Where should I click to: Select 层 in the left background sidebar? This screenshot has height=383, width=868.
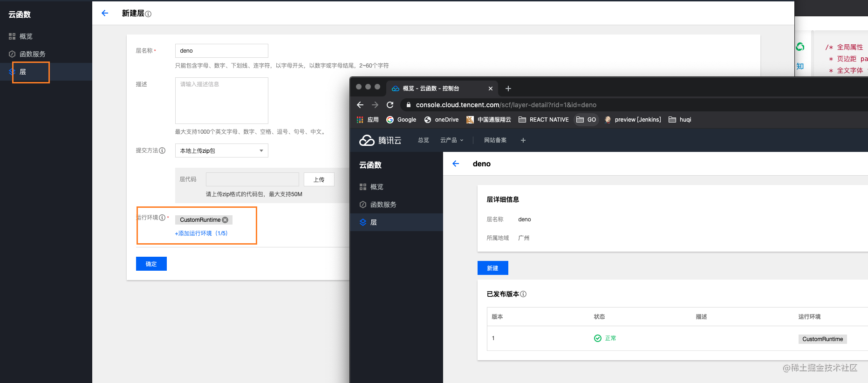click(x=46, y=72)
